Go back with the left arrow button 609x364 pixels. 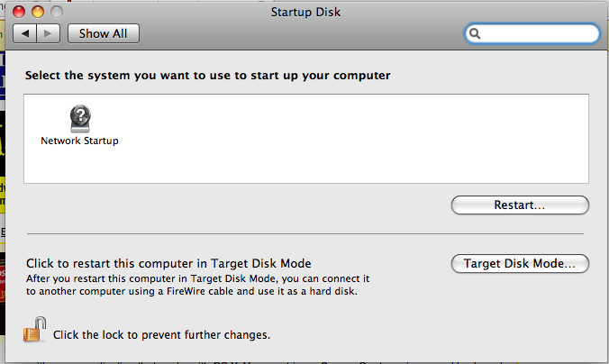tap(25, 34)
